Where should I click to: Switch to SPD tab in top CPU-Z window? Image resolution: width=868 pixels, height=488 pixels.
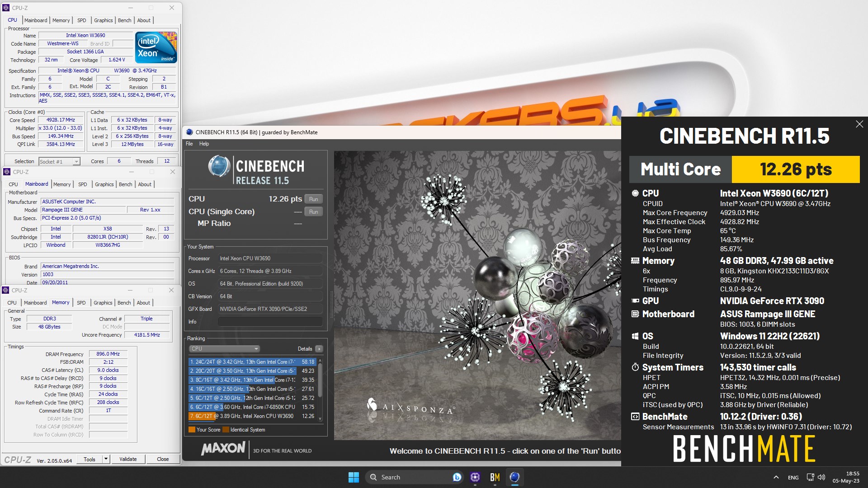82,20
